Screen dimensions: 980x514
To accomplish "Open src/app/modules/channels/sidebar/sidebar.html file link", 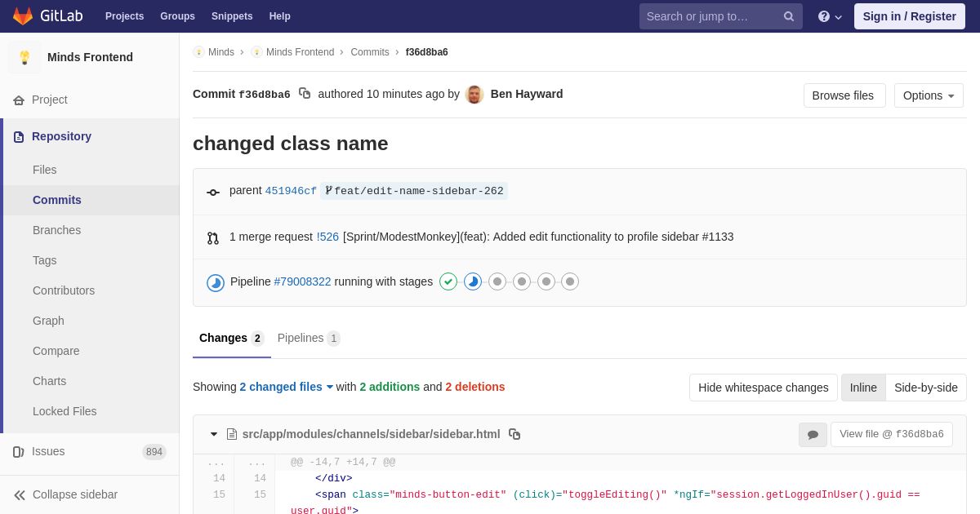I will [372, 434].
